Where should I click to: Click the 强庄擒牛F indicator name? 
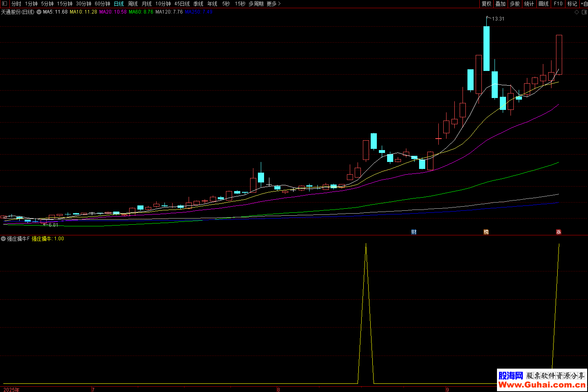tap(18, 239)
